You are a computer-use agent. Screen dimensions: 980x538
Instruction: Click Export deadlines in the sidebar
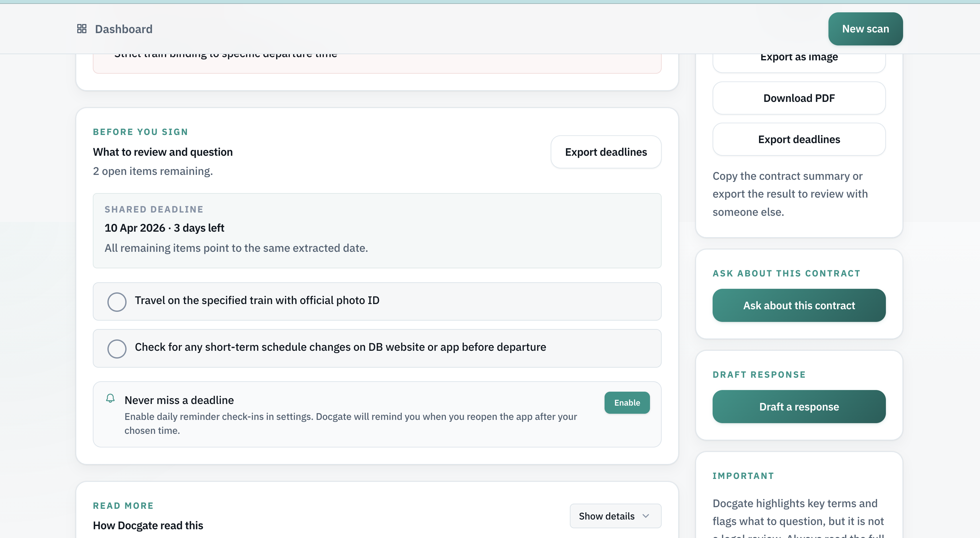click(x=799, y=139)
